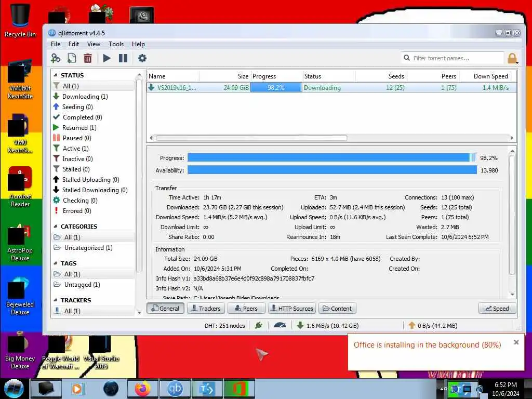Sort by the Seeds column header
532x399 pixels.
(x=381, y=76)
